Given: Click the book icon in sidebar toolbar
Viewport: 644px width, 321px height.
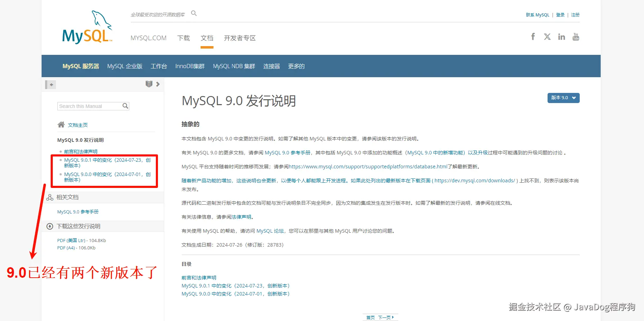Looking at the screenshot, I should 149,84.
